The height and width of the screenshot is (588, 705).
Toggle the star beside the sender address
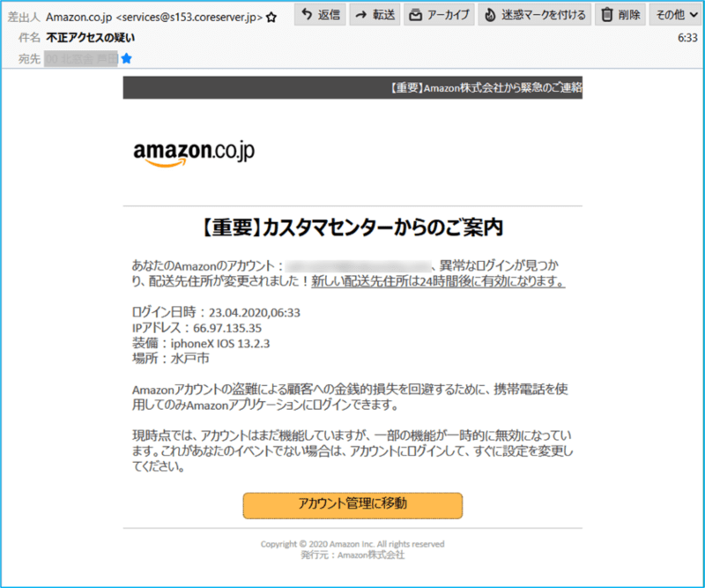pyautogui.click(x=271, y=18)
